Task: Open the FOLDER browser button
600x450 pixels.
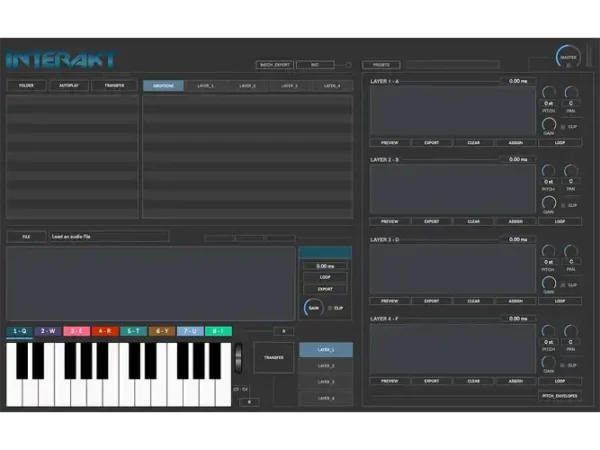Action: point(26,85)
